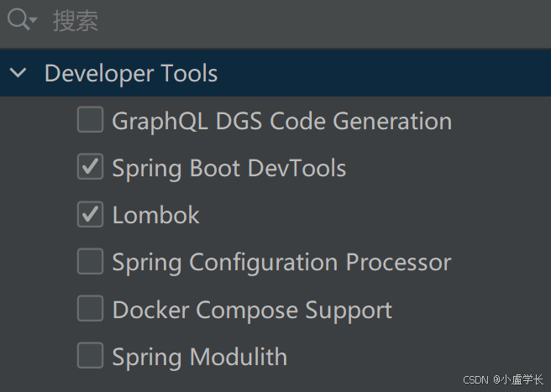Select the "Spring Boot DevTools" label
The image size is (551, 392).
(x=229, y=169)
